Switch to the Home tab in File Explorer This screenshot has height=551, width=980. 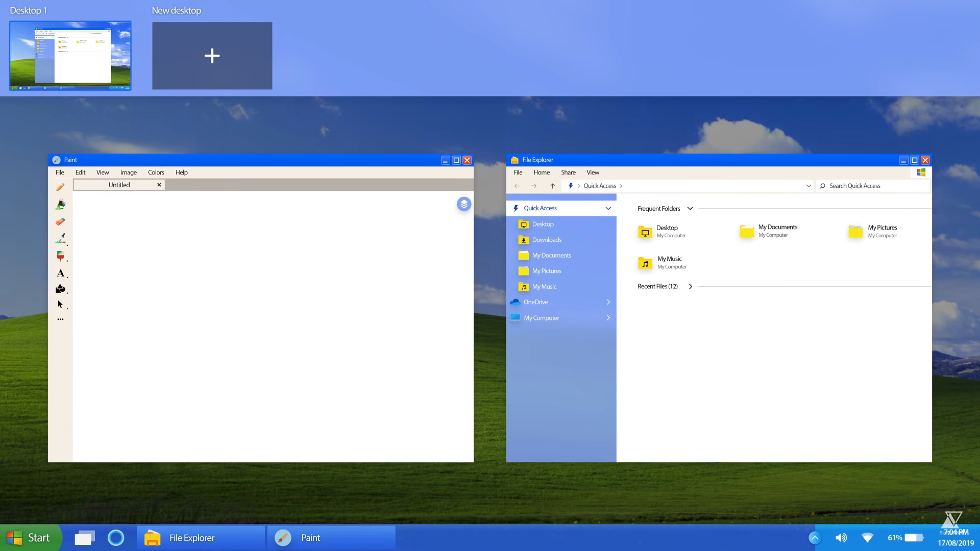542,172
